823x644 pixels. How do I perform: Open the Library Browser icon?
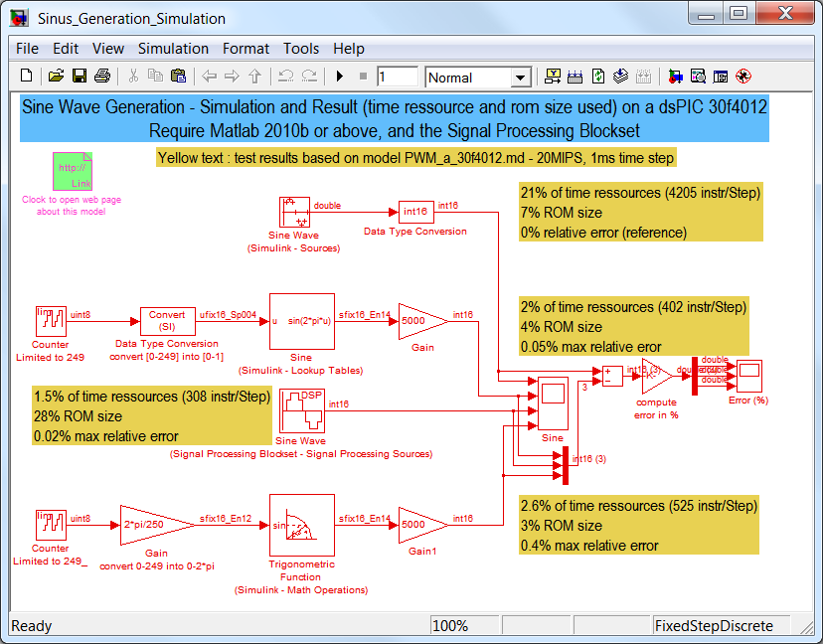click(676, 77)
